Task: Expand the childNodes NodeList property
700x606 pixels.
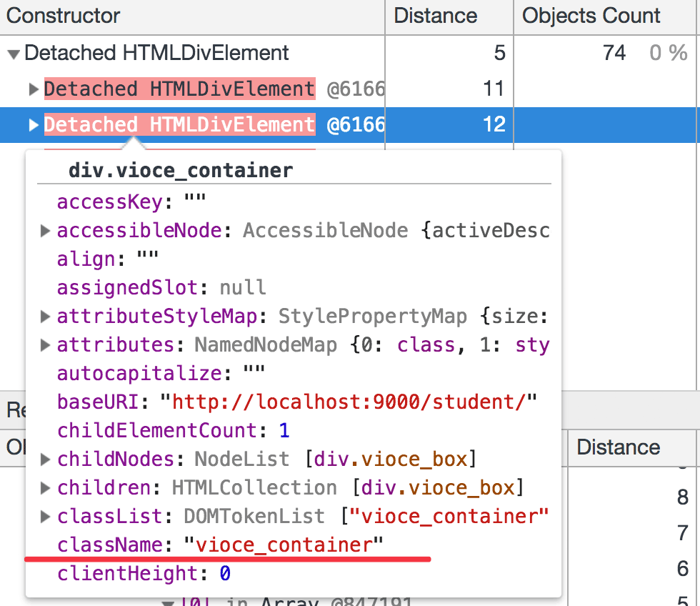Action: [x=45, y=459]
